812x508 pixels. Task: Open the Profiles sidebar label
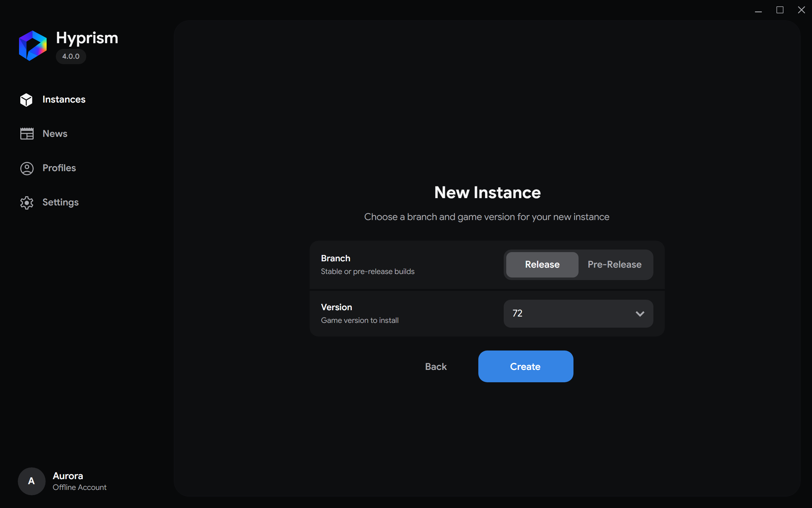(x=59, y=168)
